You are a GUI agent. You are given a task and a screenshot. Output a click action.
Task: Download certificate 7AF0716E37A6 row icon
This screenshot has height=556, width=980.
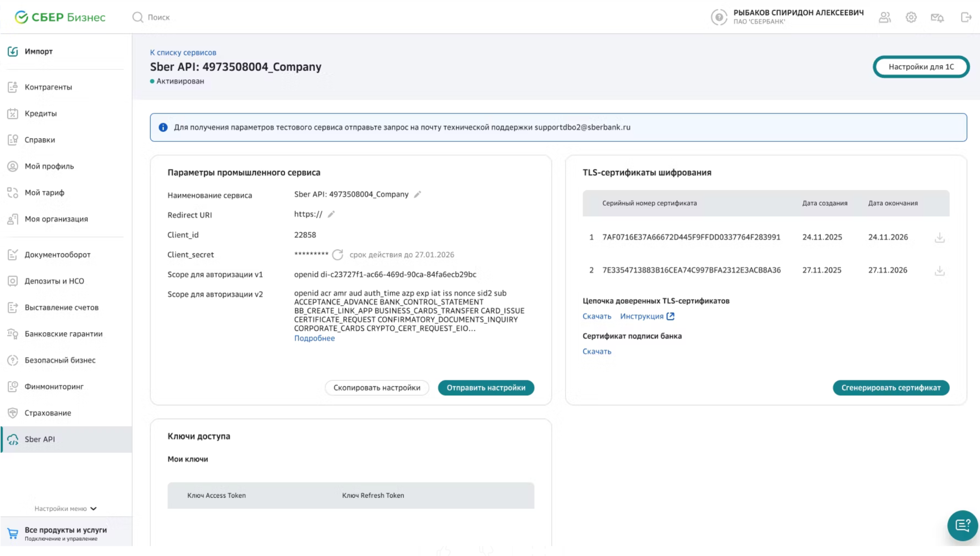click(939, 237)
